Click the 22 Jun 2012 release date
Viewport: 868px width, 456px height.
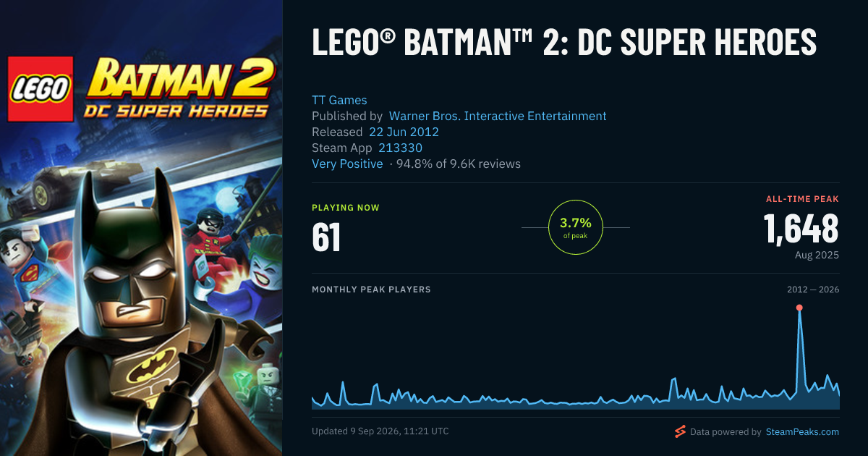click(404, 132)
